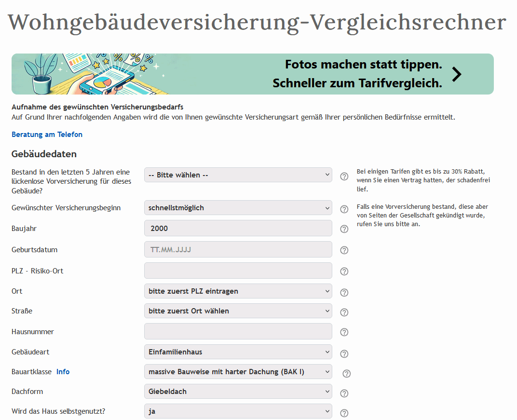Viewport: 517px width, 420px height.
Task: Expand the Straße dropdown
Action: [238, 311]
